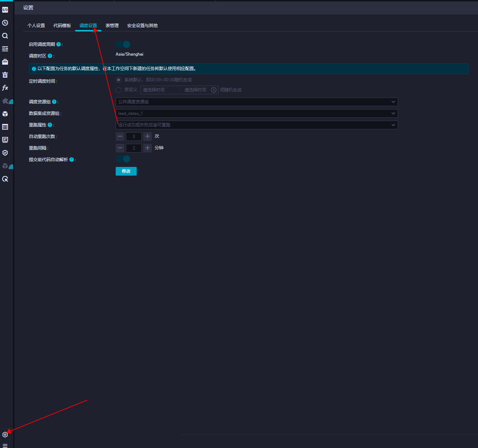Switch to the 个人设置 tab

pos(36,26)
